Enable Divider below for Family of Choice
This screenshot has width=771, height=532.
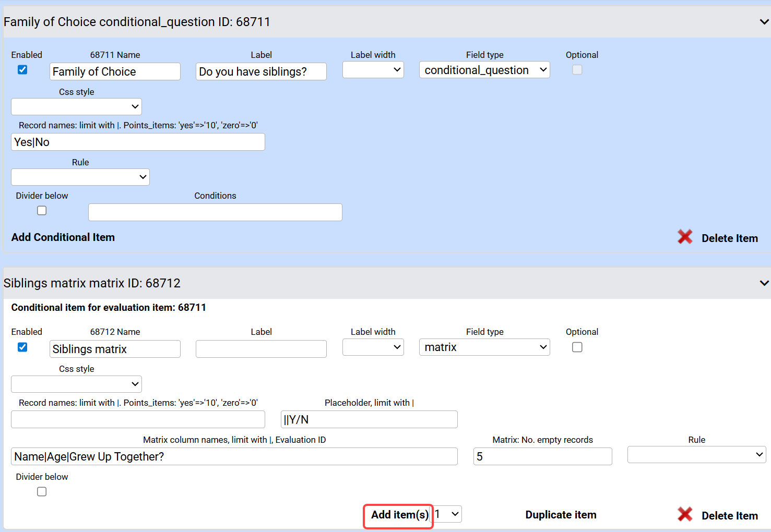point(42,211)
